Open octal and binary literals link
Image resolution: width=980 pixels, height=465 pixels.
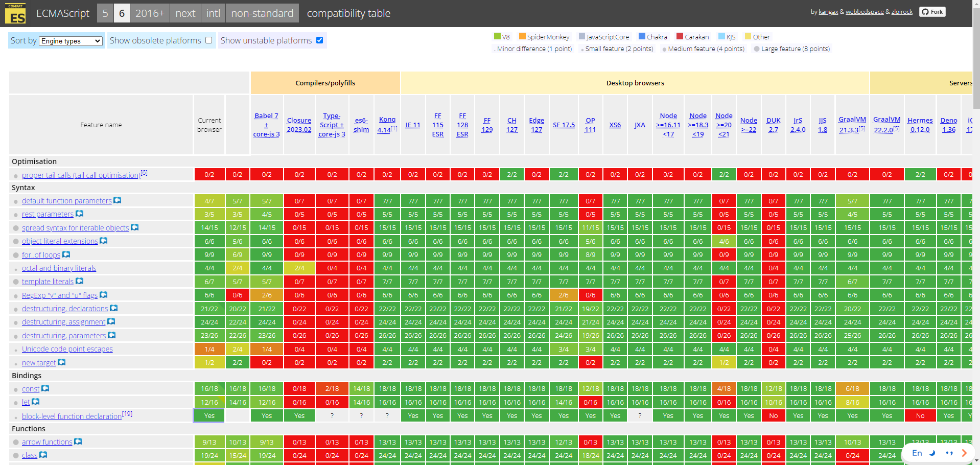tap(59, 268)
